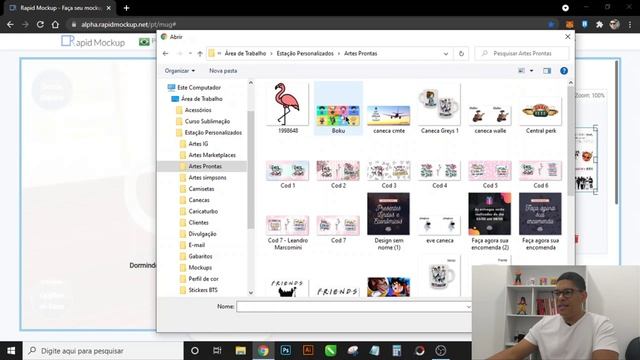Click Estação Personalizados in the path bar
The height and width of the screenshot is (360, 640).
pyautogui.click(x=305, y=53)
